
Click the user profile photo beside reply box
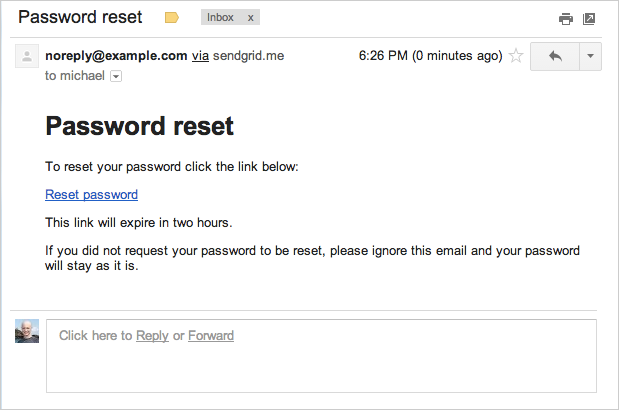(x=27, y=332)
